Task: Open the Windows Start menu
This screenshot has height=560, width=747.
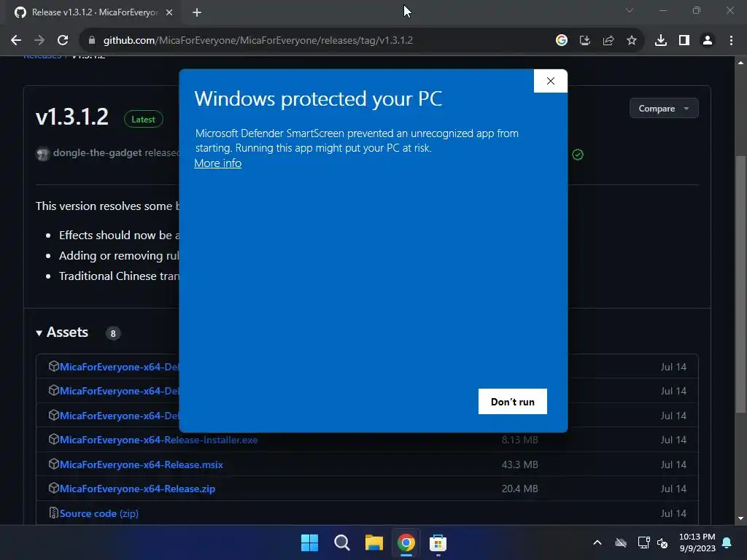Action: (309, 542)
